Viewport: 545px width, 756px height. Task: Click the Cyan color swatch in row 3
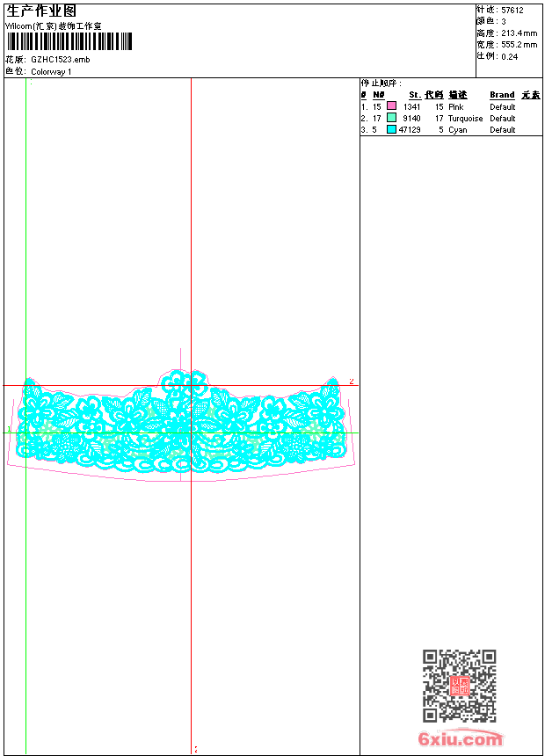[392, 129]
